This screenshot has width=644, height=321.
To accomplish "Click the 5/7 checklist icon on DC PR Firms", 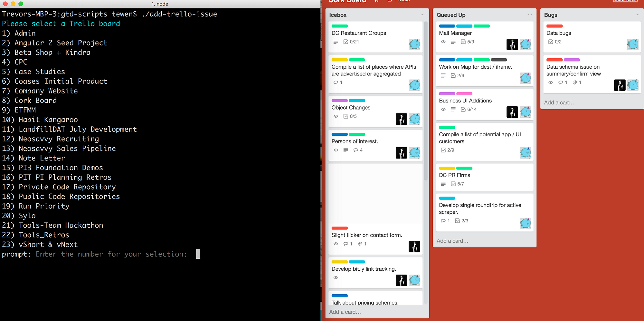I will click(x=453, y=184).
